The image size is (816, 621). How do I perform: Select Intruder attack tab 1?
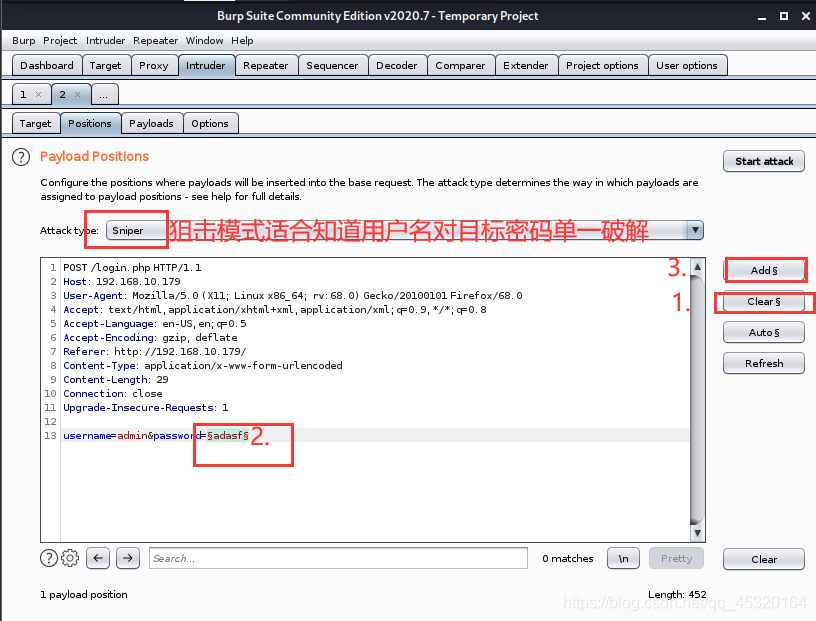24,94
